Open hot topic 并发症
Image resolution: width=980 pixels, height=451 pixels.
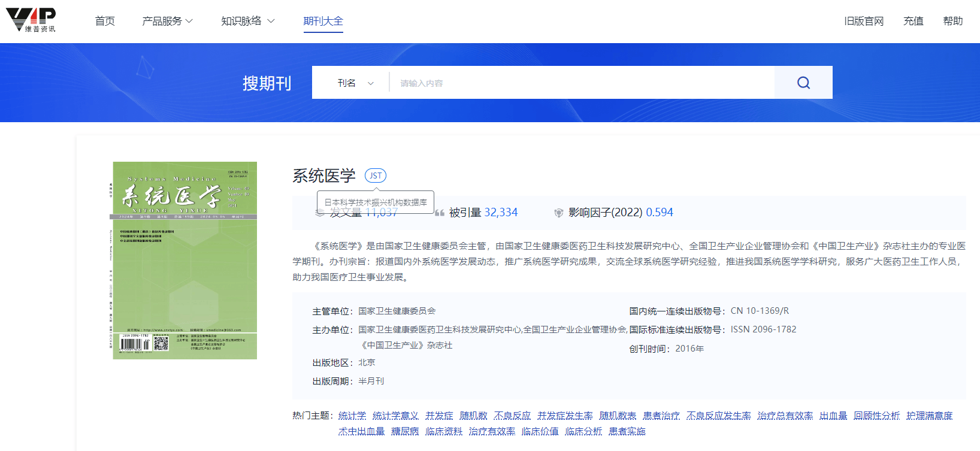[439, 416]
